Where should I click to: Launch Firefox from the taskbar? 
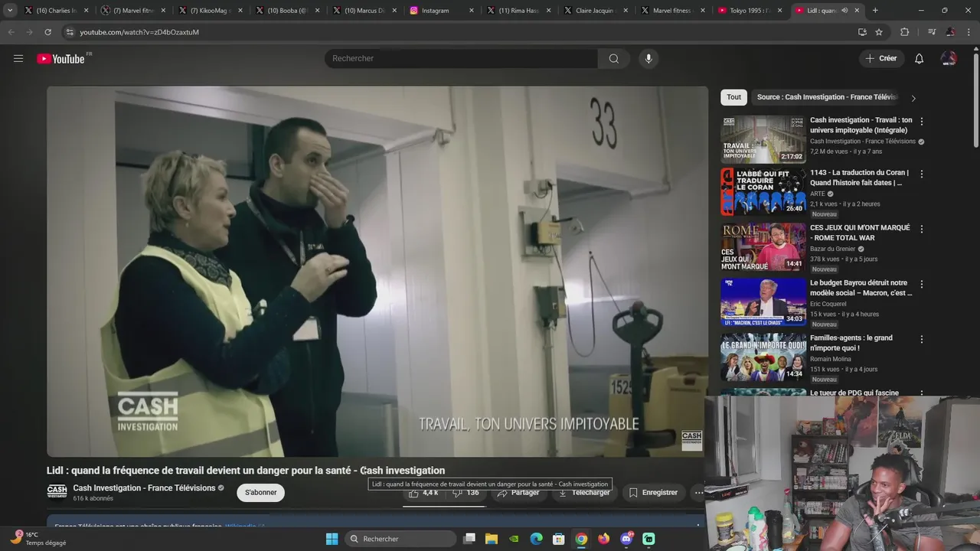pos(604,539)
